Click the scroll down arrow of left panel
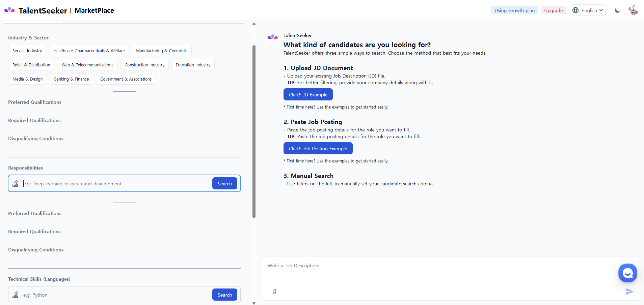The width and height of the screenshot is (644, 305). pos(254,303)
